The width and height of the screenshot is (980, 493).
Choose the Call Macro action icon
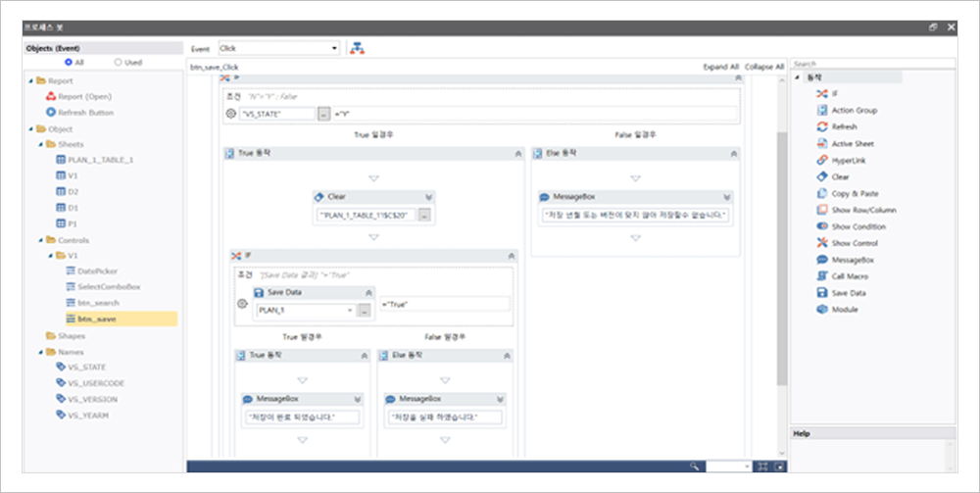point(821,276)
